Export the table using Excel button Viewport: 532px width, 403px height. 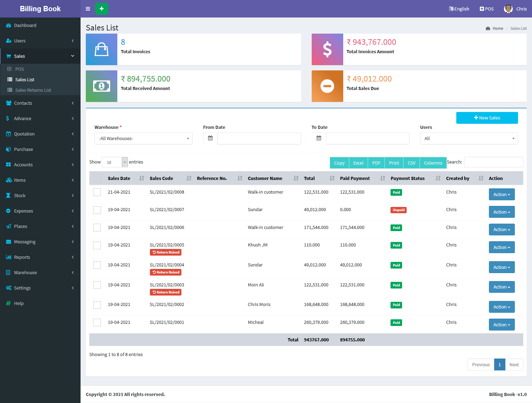pyautogui.click(x=358, y=163)
